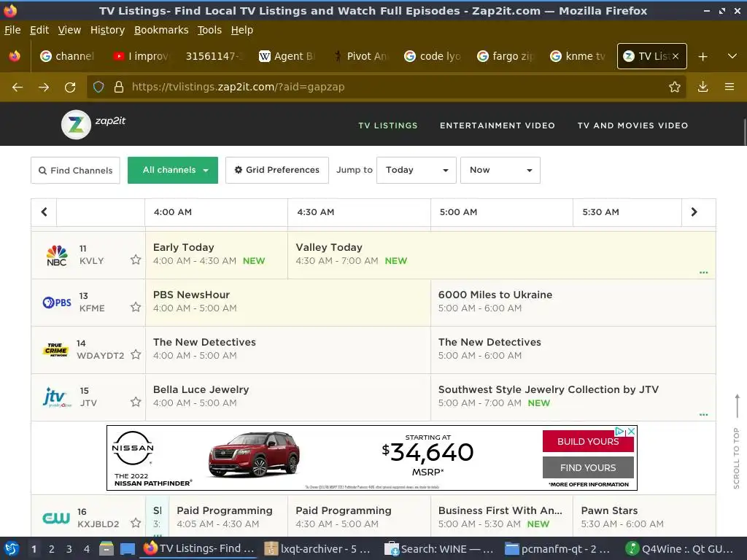Switch to the fargo zip browser tab

tap(506, 56)
